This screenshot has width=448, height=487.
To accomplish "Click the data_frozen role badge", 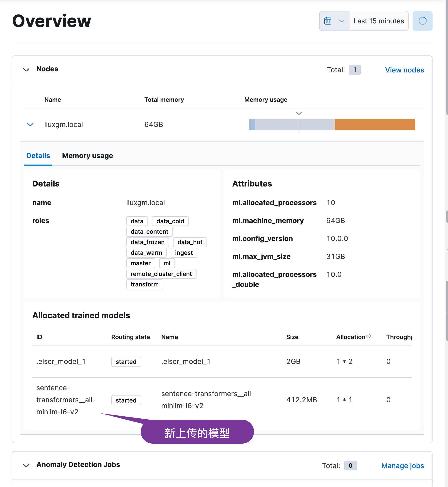I will coord(147,242).
